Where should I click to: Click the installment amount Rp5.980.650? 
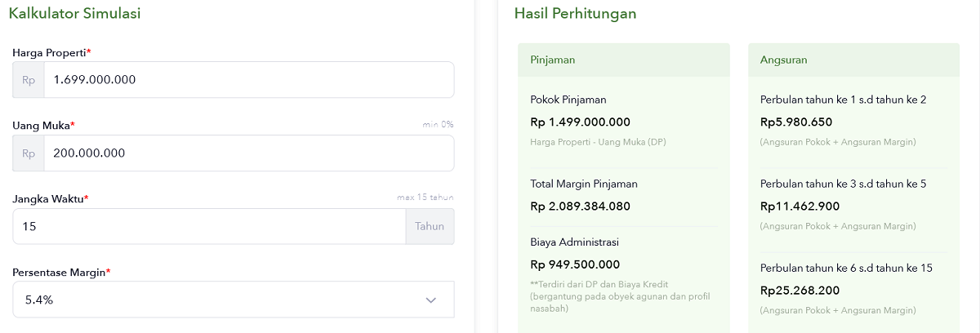coord(796,122)
